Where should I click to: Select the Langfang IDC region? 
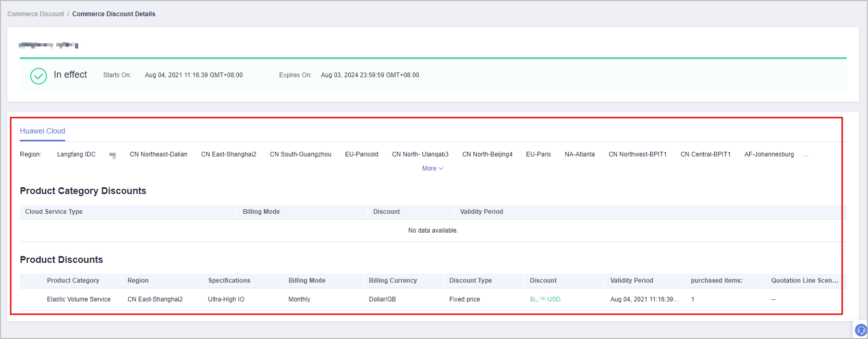pos(77,154)
